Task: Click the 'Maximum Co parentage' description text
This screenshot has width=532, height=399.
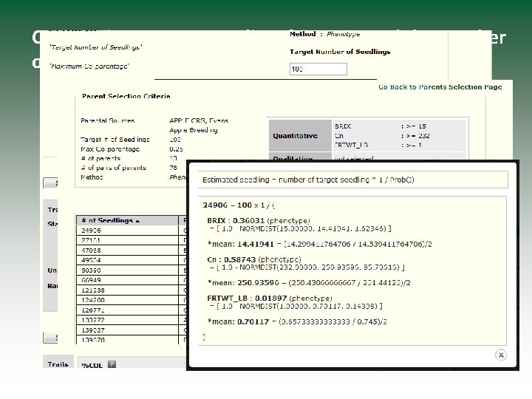Action: pyautogui.click(x=89, y=66)
